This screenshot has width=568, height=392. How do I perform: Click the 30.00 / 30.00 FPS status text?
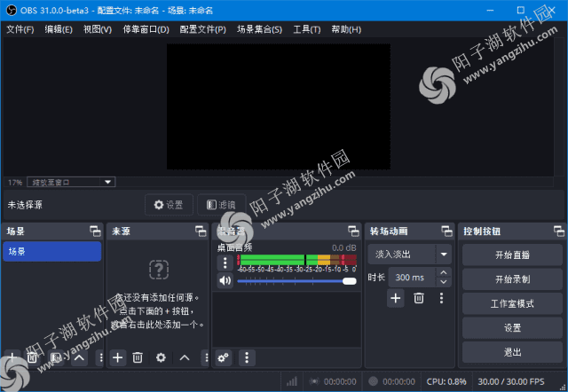tap(511, 381)
